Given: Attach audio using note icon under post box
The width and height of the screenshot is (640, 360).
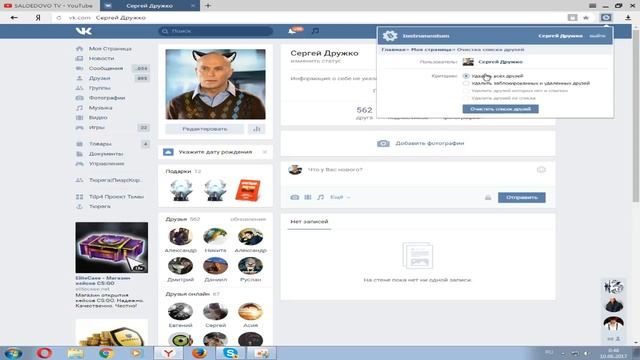Looking at the screenshot, I should pos(321,198).
